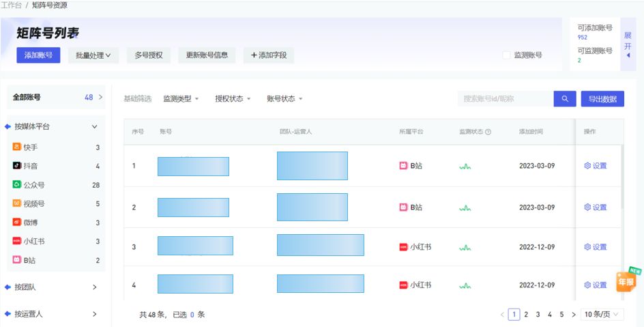Viewport: 644px width, 327px height.
Task: Click the 账号 column header
Action: (x=166, y=132)
